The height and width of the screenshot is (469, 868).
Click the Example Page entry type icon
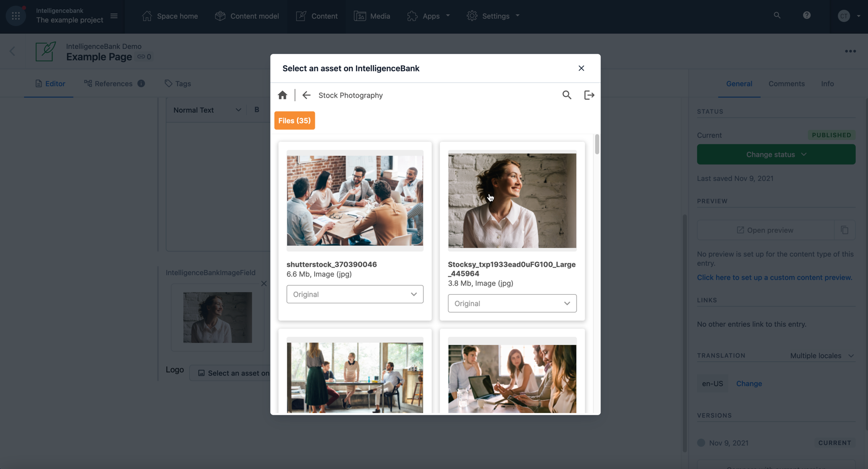(45, 51)
